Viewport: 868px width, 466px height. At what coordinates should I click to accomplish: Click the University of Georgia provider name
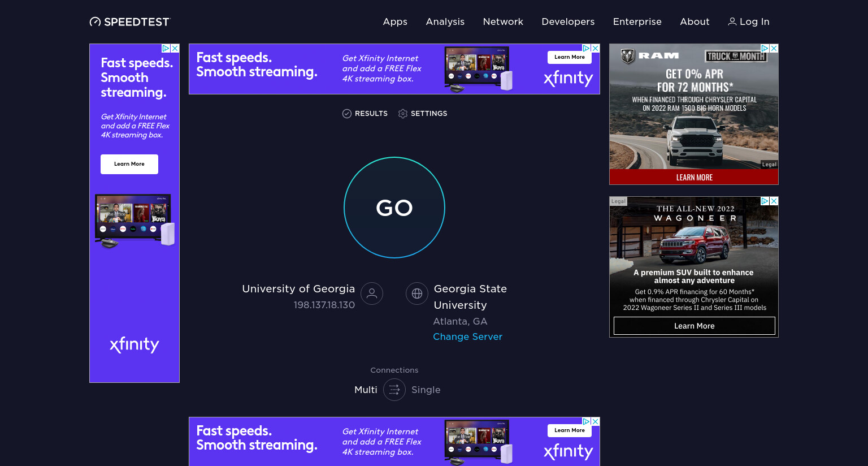[298, 288]
